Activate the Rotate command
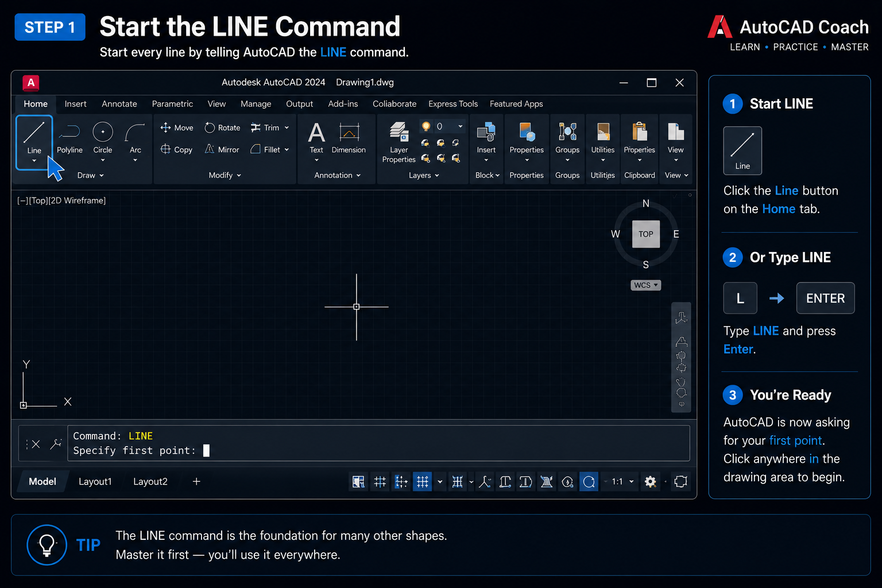The width and height of the screenshot is (882, 588). (222, 127)
